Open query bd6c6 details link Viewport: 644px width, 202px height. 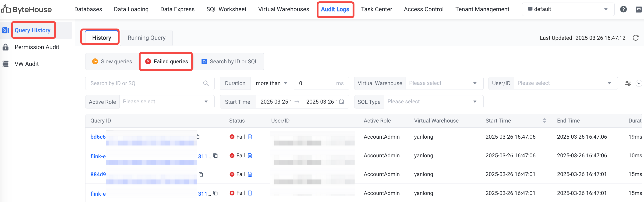click(x=98, y=137)
